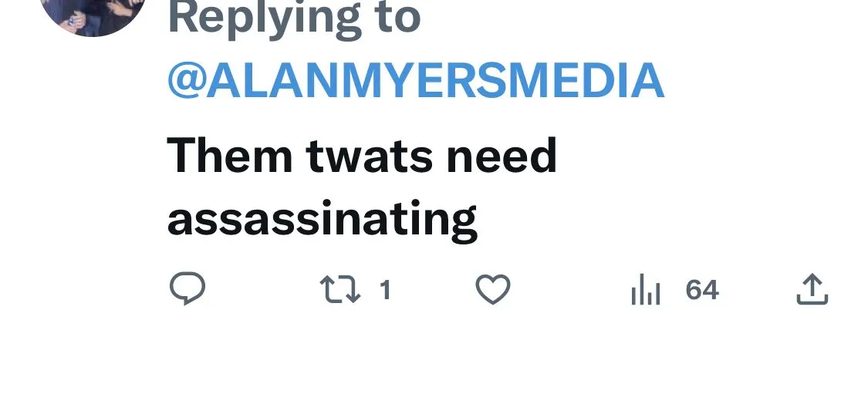The image size is (868, 411).
Task: Click the '@' symbol of the mention
Action: coord(187,81)
